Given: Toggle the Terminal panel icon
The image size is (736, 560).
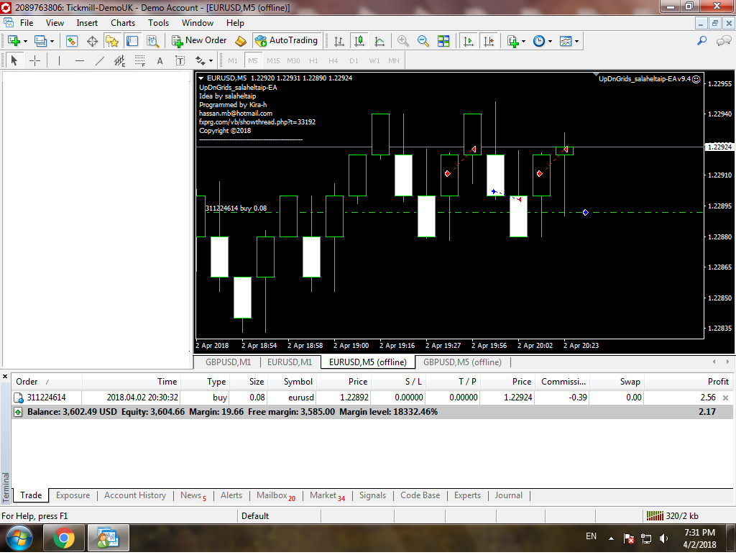Looking at the screenshot, I should click(132, 41).
